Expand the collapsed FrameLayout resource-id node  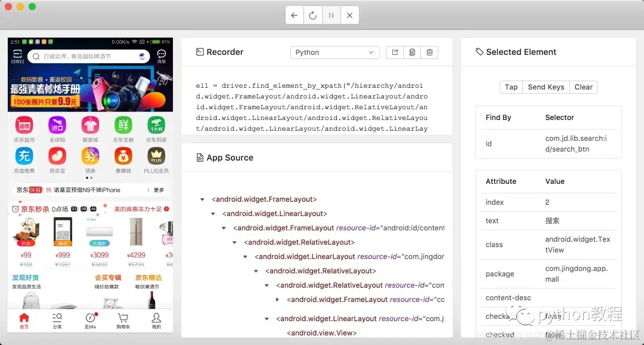(277, 300)
